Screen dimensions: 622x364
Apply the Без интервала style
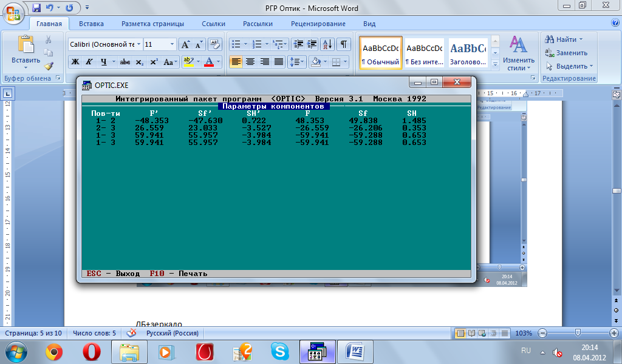tap(425, 53)
